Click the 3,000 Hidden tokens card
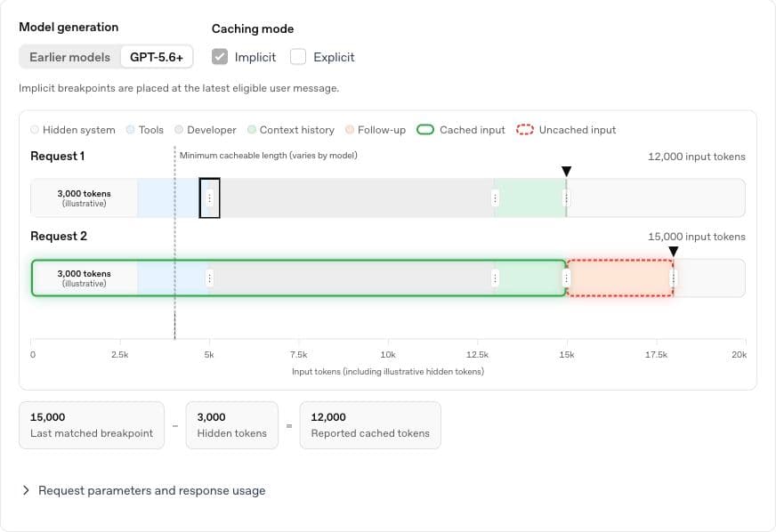This screenshot has height=532, width=776. point(231,425)
